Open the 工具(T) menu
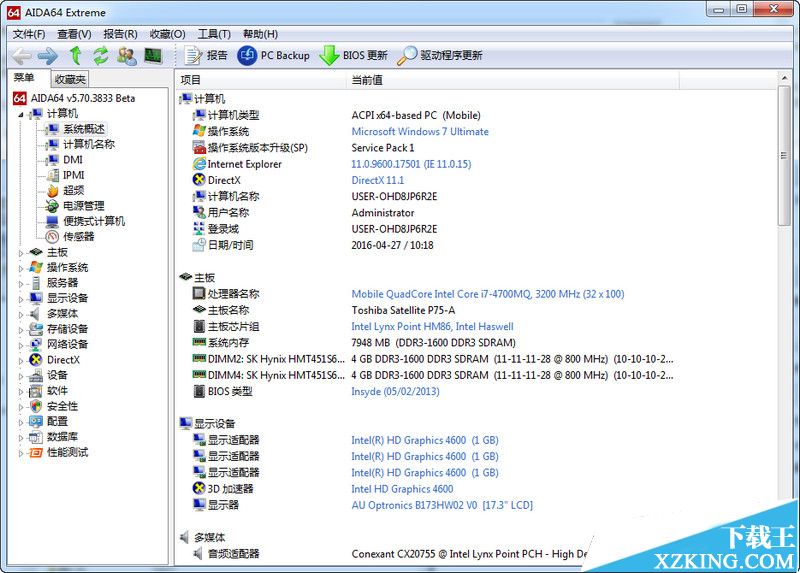 [214, 34]
